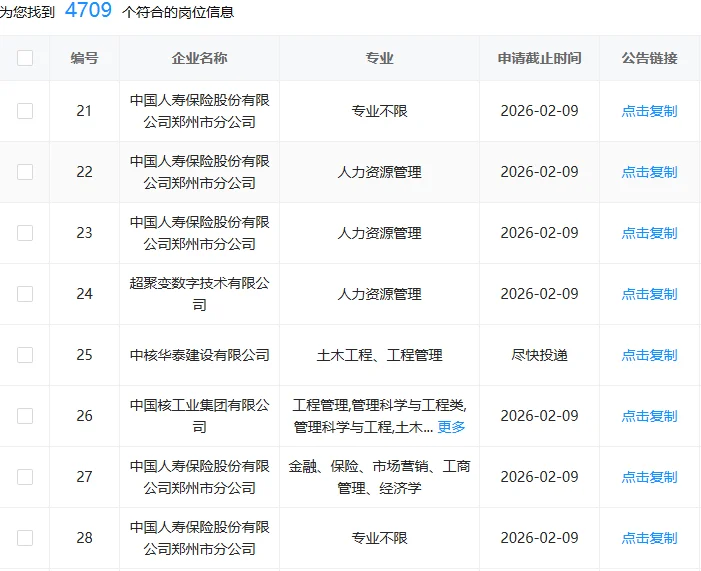Click the 专业 column header

coord(379,58)
